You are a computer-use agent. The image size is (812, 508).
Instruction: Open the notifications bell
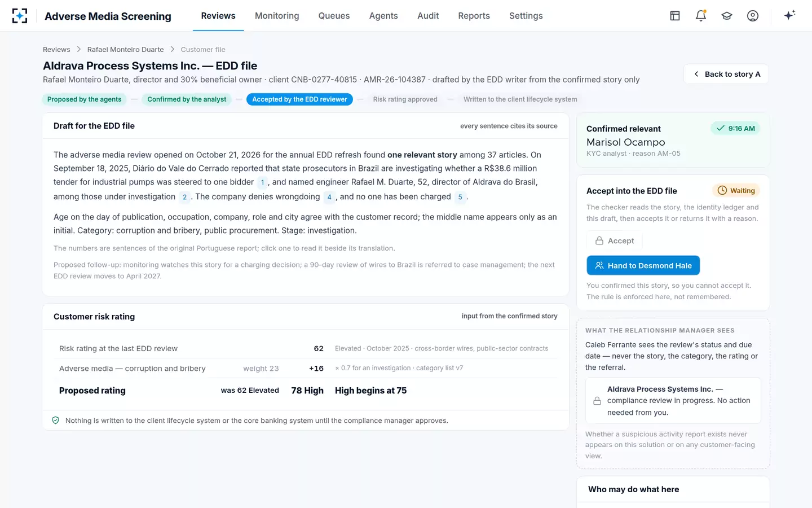coord(701,16)
